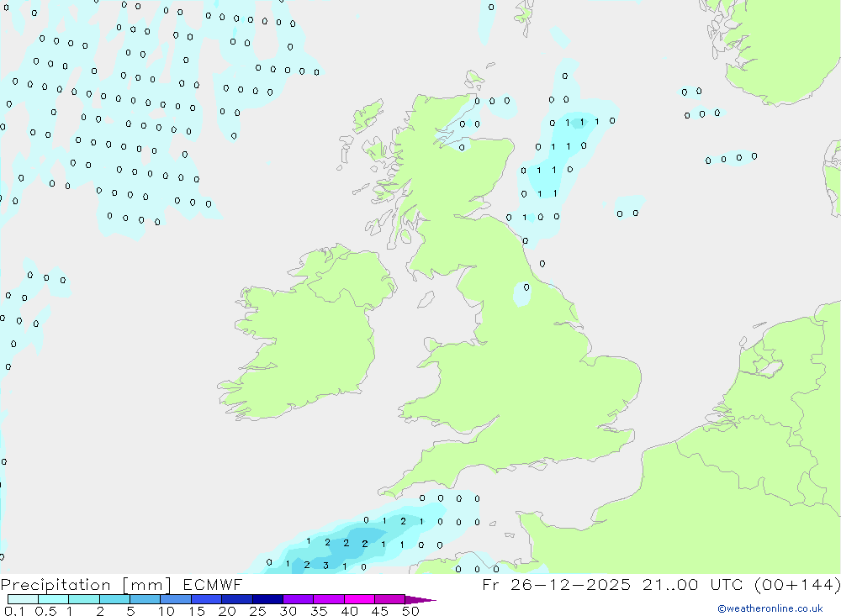Click the weatheronline.co.uk copyright link
Viewport: 841px width, 616px height.
click(770, 608)
